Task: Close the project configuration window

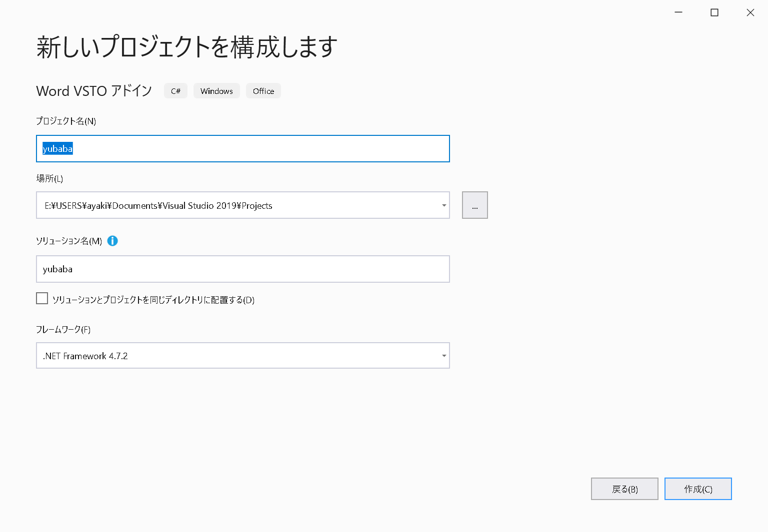Action: (750, 12)
